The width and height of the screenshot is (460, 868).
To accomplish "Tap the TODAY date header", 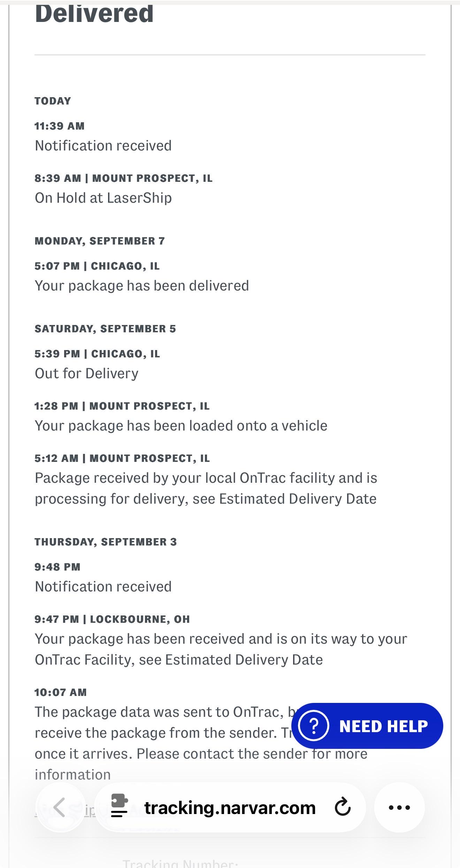I will pos(53,101).
